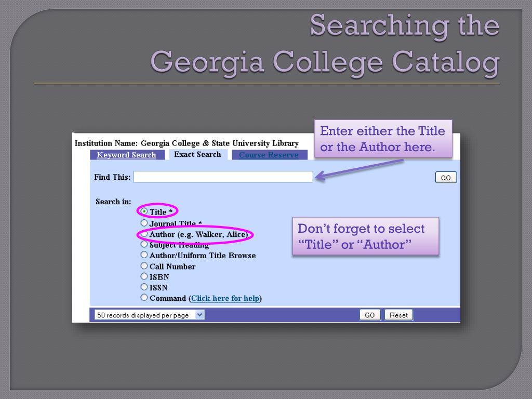The image size is (532, 399).
Task: Choose the ISBN search option
Action: [x=144, y=276]
